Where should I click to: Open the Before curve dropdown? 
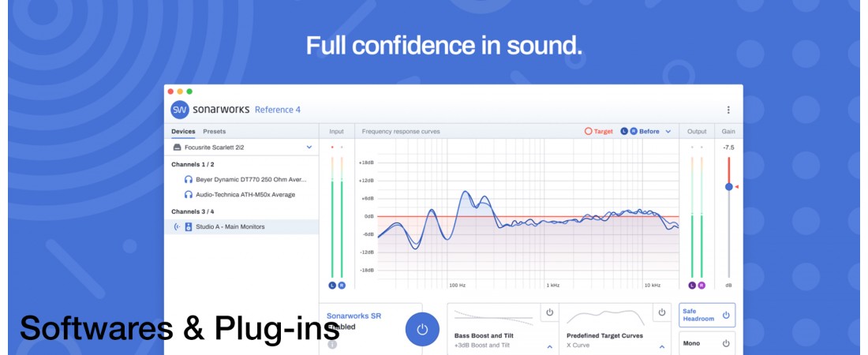[668, 132]
